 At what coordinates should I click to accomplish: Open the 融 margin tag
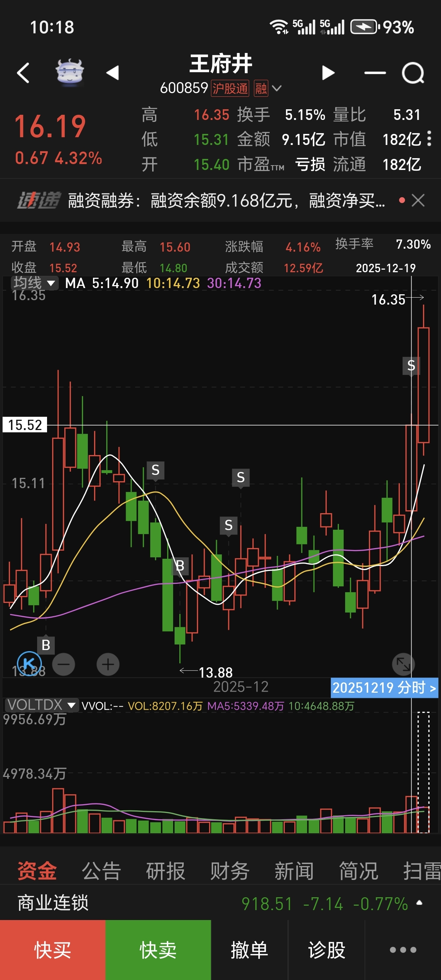pyautogui.click(x=261, y=88)
